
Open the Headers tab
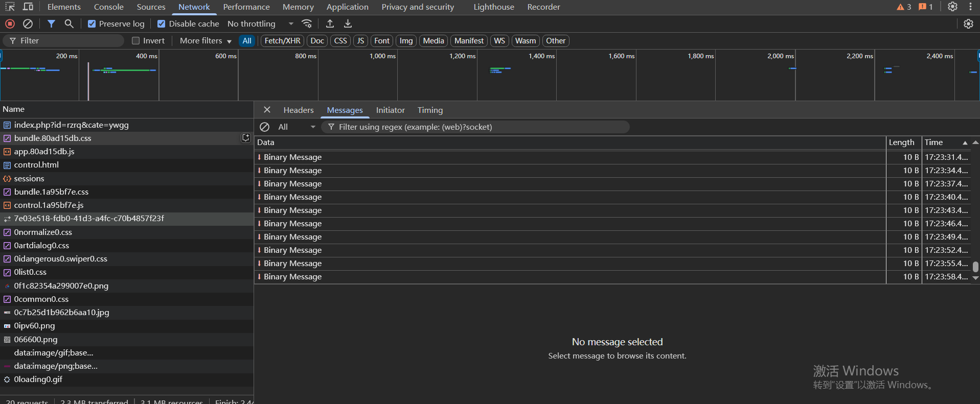298,110
